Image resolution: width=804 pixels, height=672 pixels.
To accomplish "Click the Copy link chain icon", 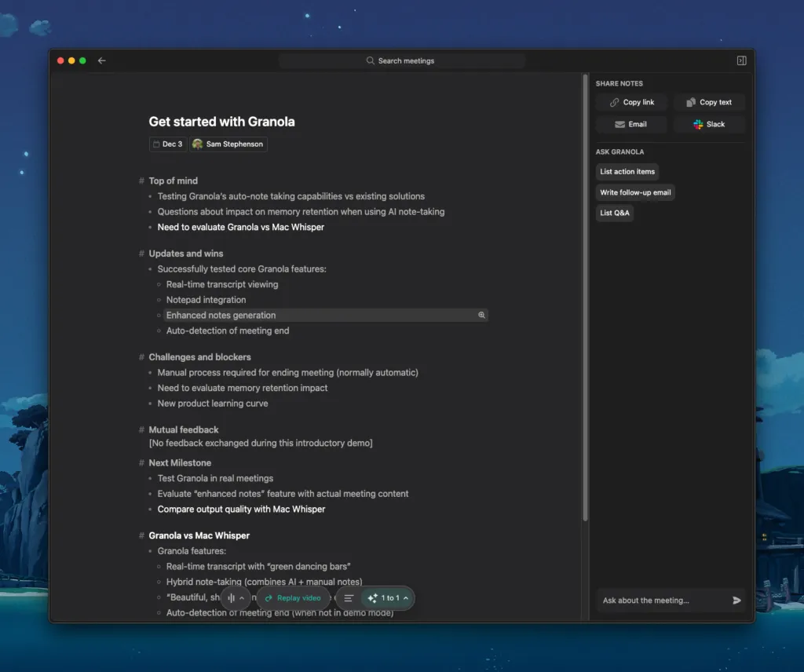I will pyautogui.click(x=614, y=103).
